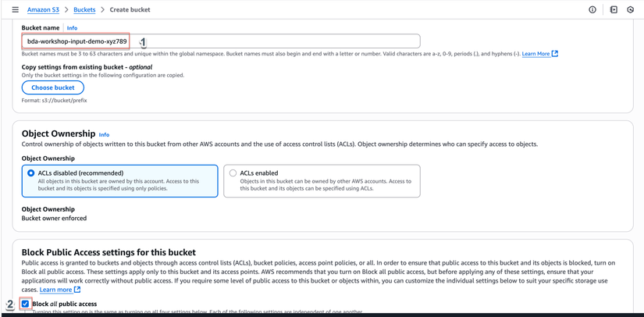Click the ACLs enabled description text card
The image size is (644, 317).
325,184
